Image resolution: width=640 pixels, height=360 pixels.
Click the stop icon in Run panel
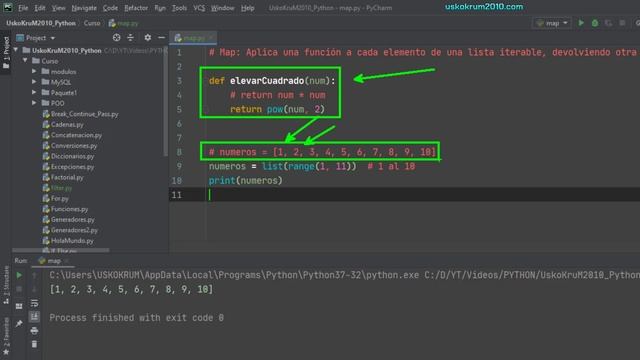coord(19,289)
